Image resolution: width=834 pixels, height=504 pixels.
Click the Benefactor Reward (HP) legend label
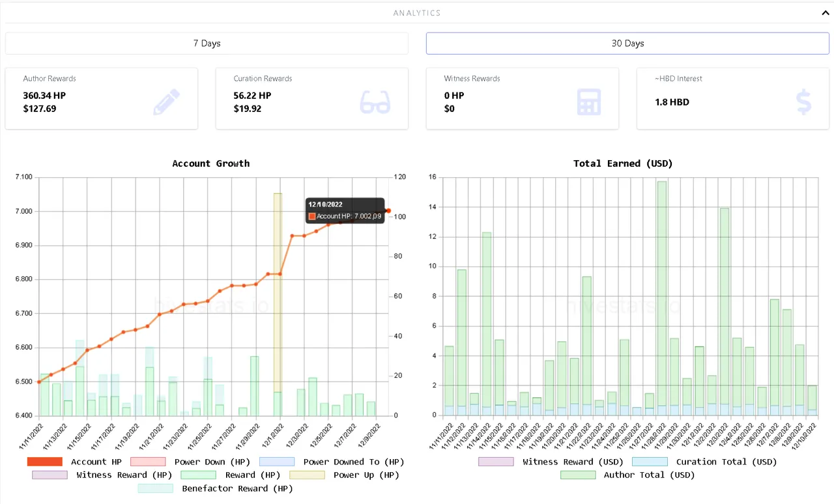point(238,488)
